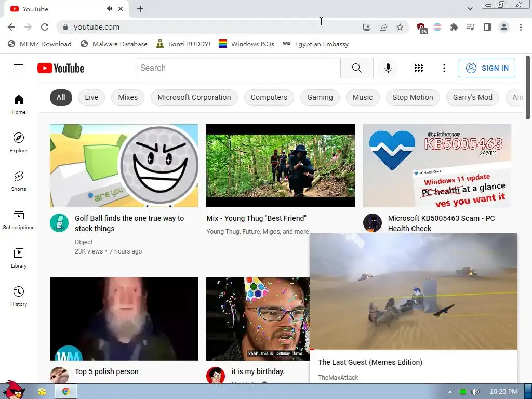The width and height of the screenshot is (532, 399).
Task: Click the SIGN IN button
Action: tap(487, 68)
